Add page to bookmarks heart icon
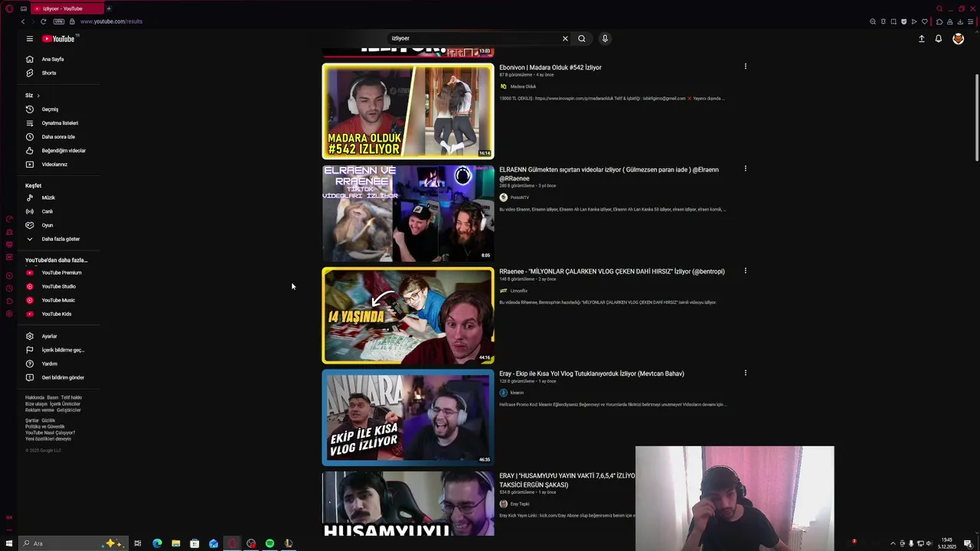This screenshot has width=980, height=551. click(924, 21)
